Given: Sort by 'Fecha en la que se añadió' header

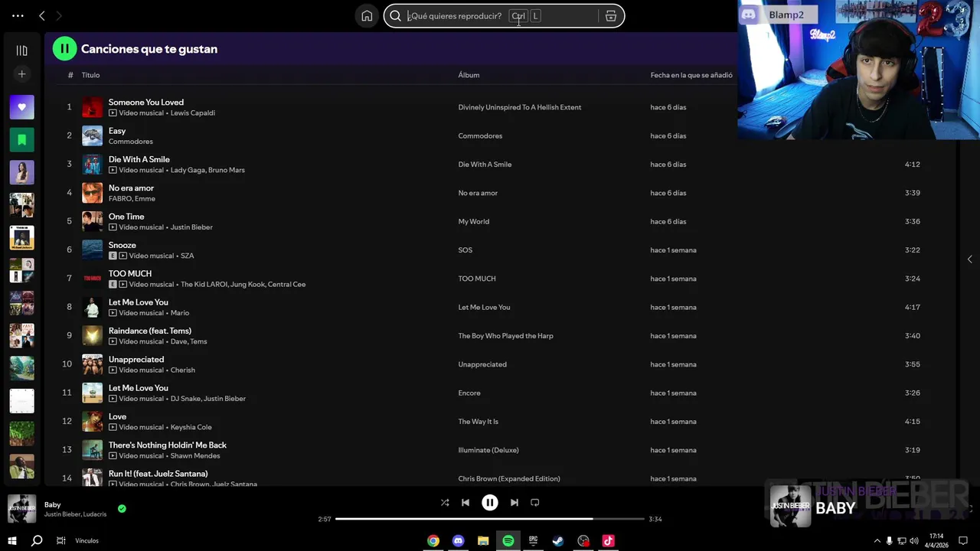Looking at the screenshot, I should point(691,75).
